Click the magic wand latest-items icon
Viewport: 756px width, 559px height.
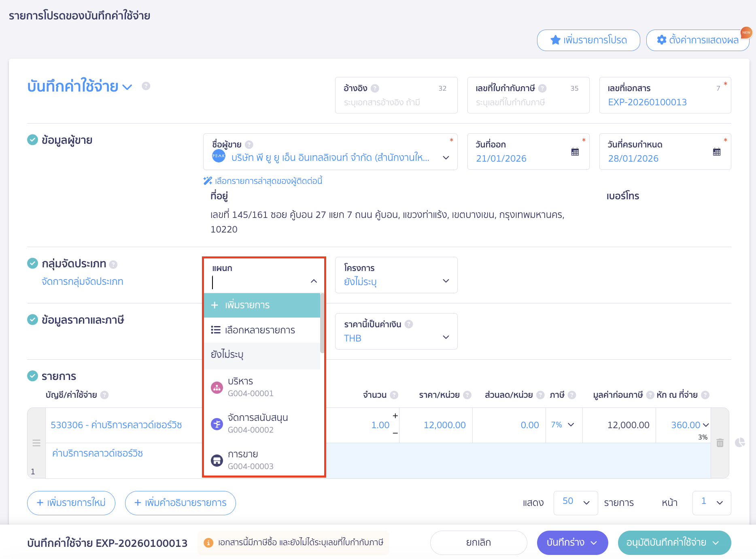(x=208, y=181)
